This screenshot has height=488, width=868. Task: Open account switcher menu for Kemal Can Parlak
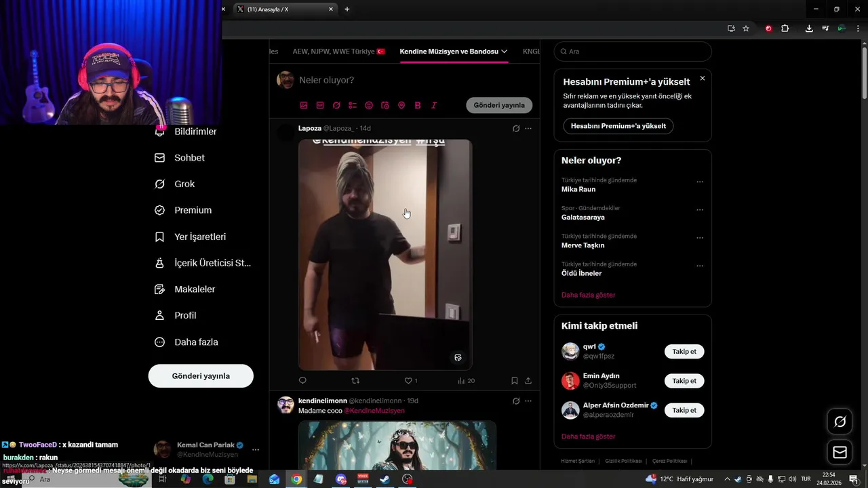256,449
